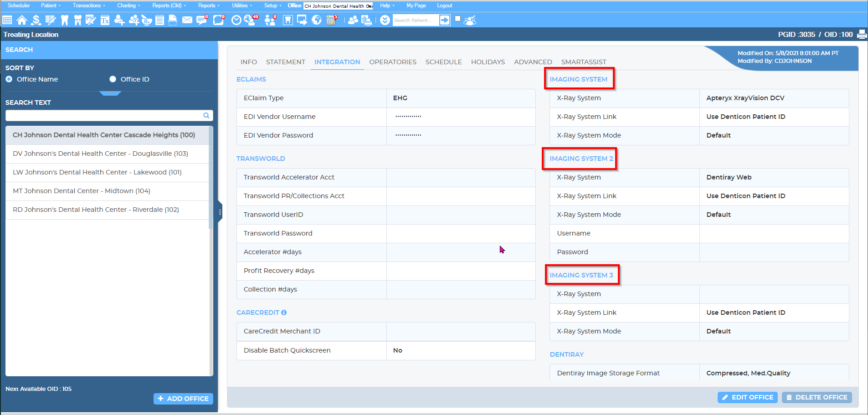Image resolution: width=868 pixels, height=415 pixels.
Task: Click the Edit Office button
Action: tap(748, 397)
